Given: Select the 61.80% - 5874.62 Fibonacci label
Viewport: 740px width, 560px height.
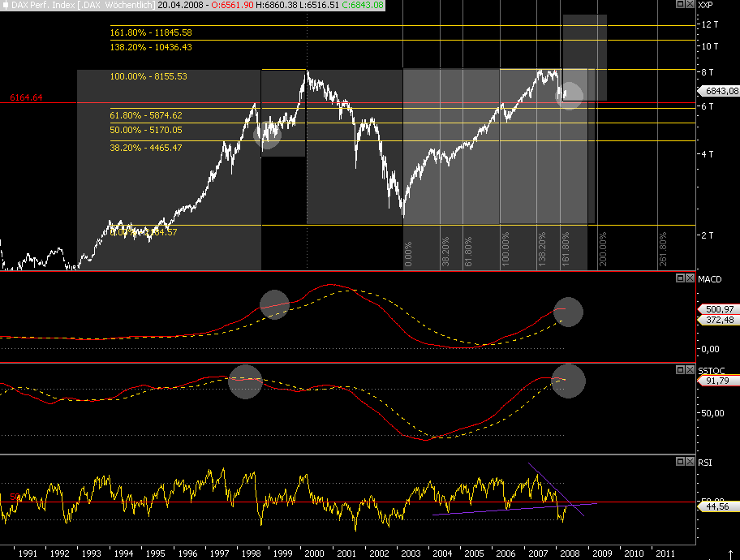Looking at the screenshot, I should coord(146,115).
